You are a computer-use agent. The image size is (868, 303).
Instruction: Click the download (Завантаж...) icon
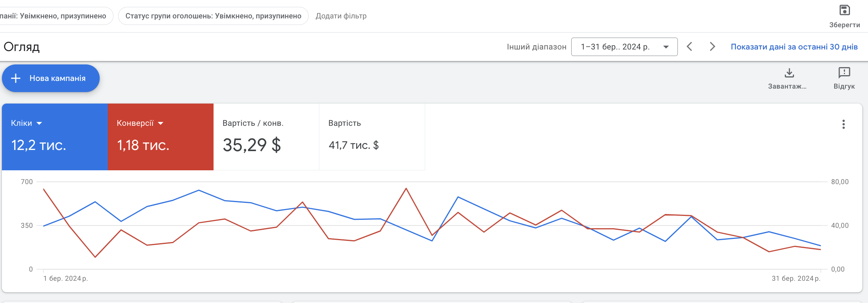click(x=789, y=73)
